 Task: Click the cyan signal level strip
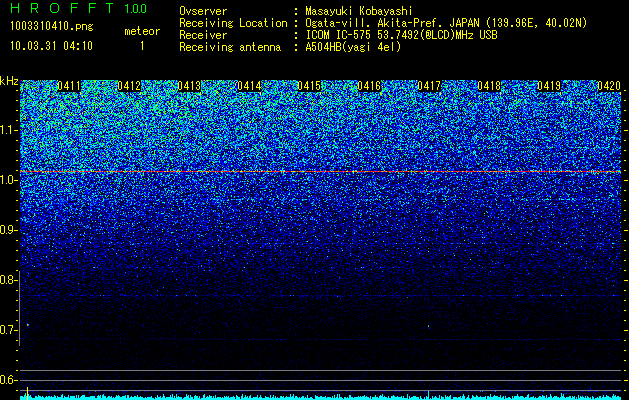click(321, 397)
